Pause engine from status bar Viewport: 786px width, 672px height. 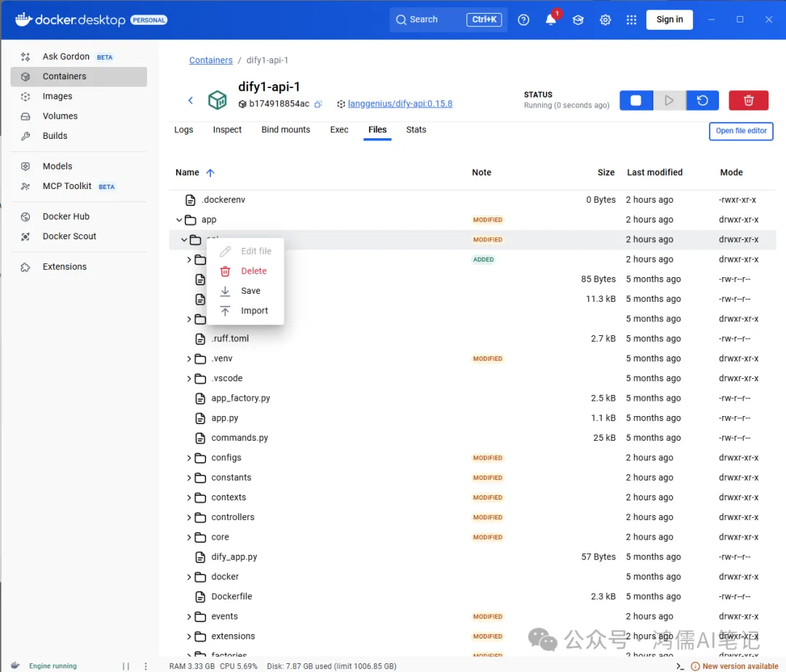(126, 666)
